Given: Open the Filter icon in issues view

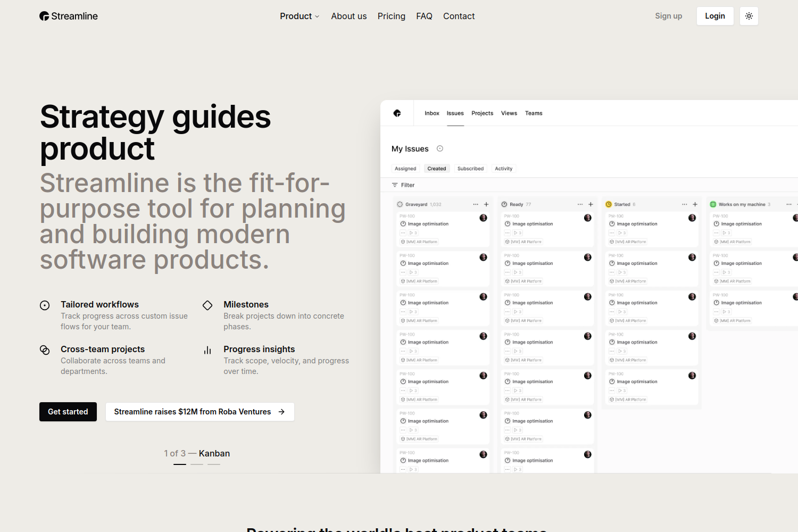Looking at the screenshot, I should [x=395, y=185].
